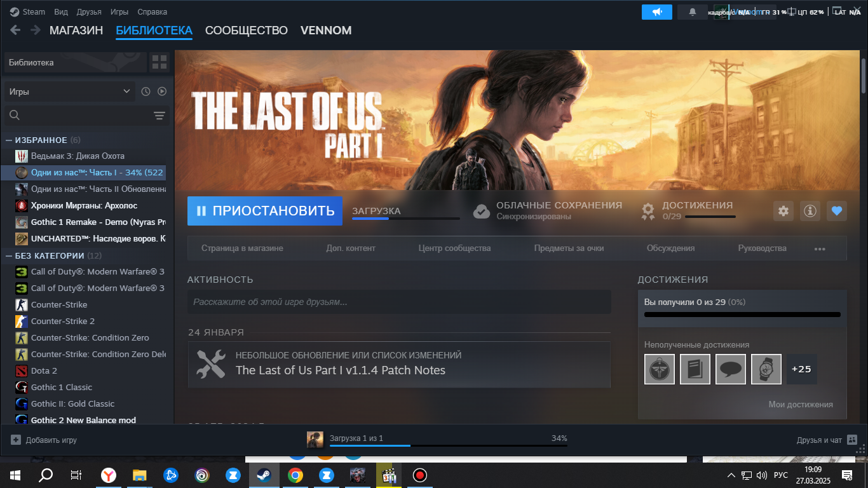The image size is (868, 488).
Task: Click the firefly emblem achievement icon
Action: point(660,369)
